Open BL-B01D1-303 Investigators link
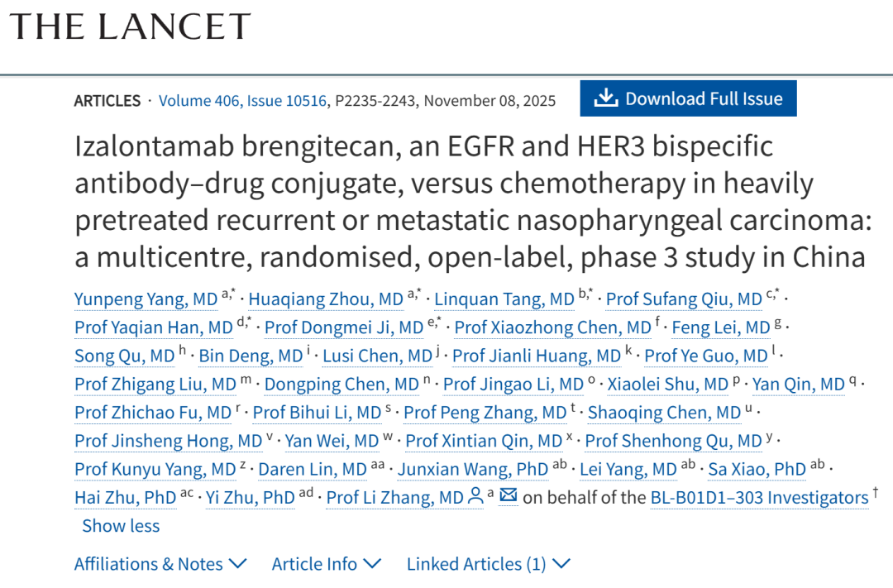The height and width of the screenshot is (588, 893). pos(759,498)
